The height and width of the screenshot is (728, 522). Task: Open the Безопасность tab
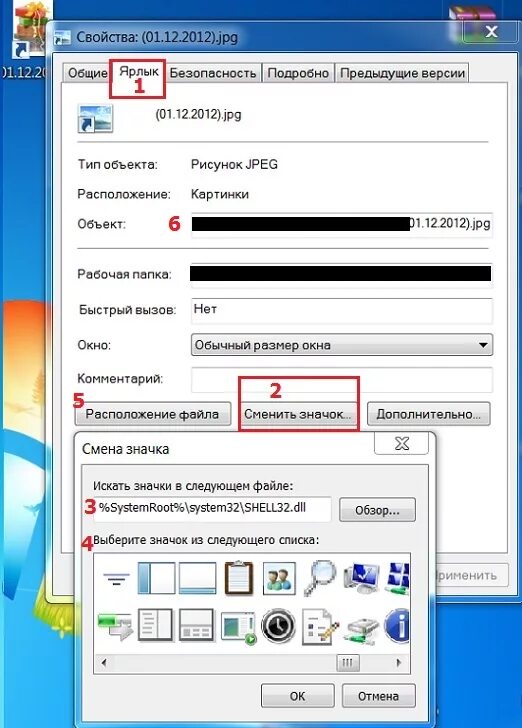[x=213, y=73]
